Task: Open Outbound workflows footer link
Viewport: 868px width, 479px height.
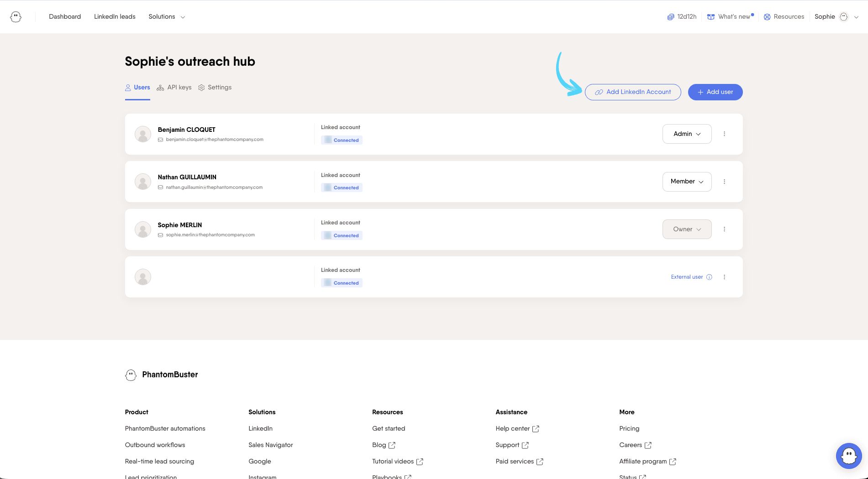Action: 155,445
